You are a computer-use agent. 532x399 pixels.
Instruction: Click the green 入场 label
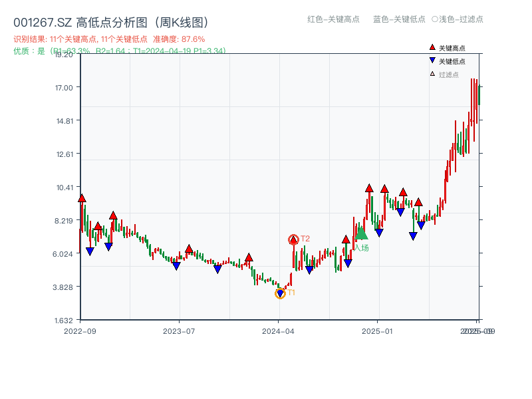(x=361, y=247)
